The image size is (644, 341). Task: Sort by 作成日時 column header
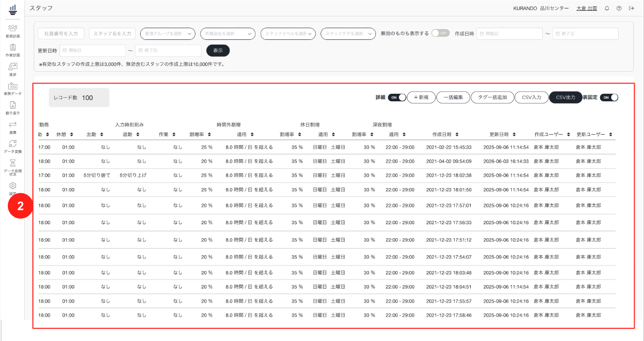[x=445, y=134]
